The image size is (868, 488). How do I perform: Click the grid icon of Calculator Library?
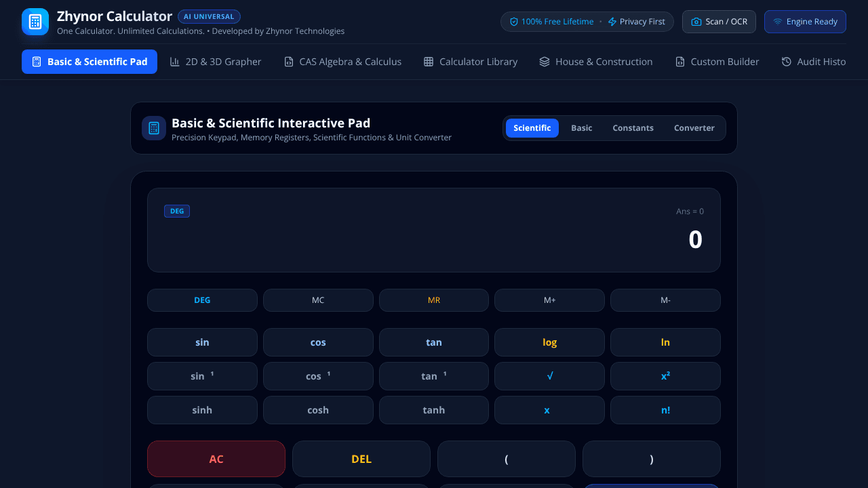[x=429, y=62]
